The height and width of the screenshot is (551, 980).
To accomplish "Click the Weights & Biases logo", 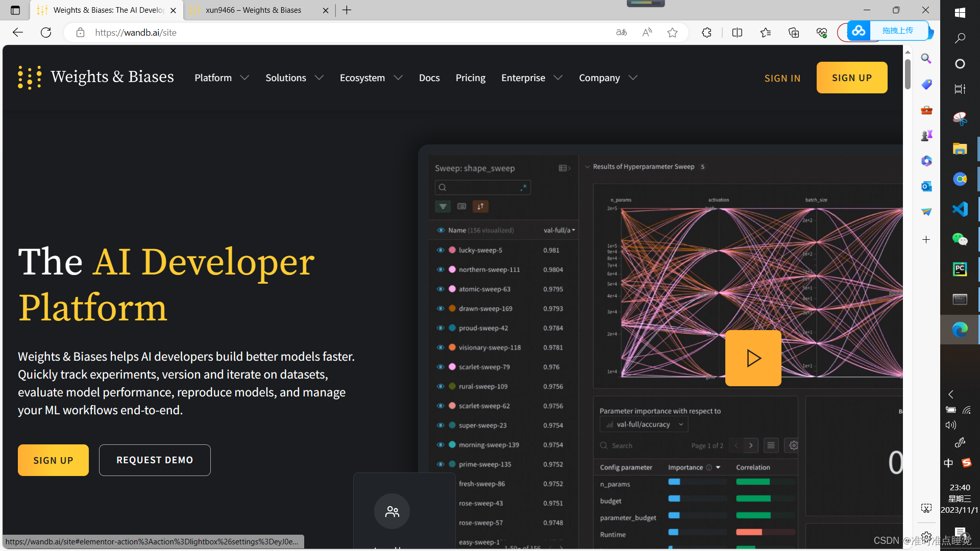I will [96, 78].
